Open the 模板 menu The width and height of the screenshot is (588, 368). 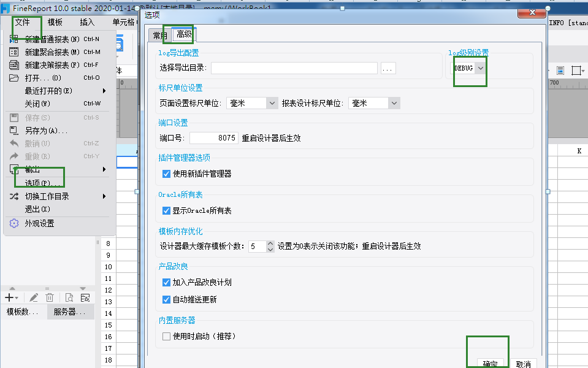pyautogui.click(x=55, y=23)
